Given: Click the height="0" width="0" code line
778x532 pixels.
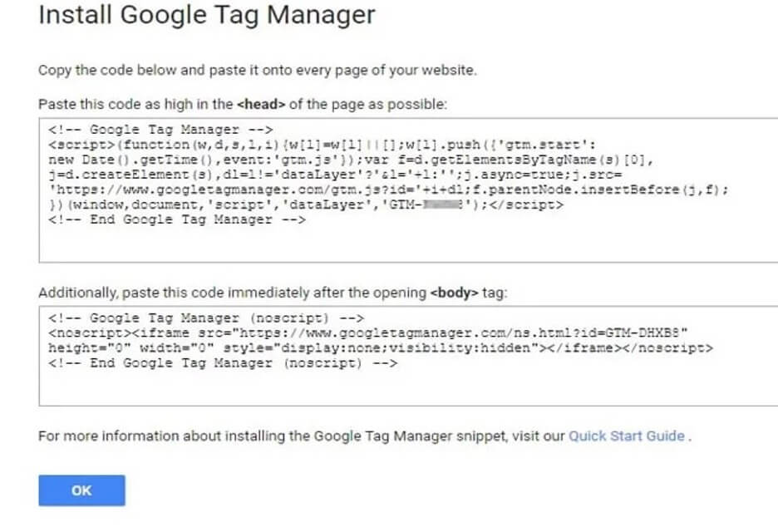Looking at the screenshot, I should [x=125, y=348].
